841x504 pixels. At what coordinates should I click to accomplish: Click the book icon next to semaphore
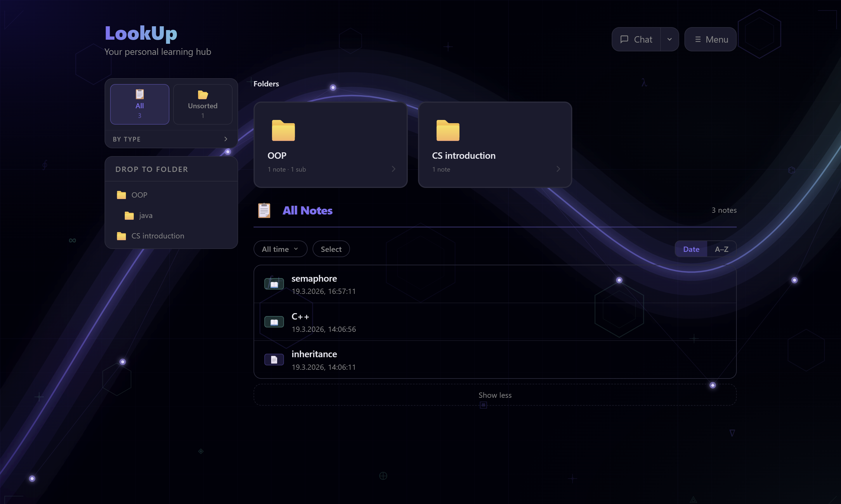point(274,284)
